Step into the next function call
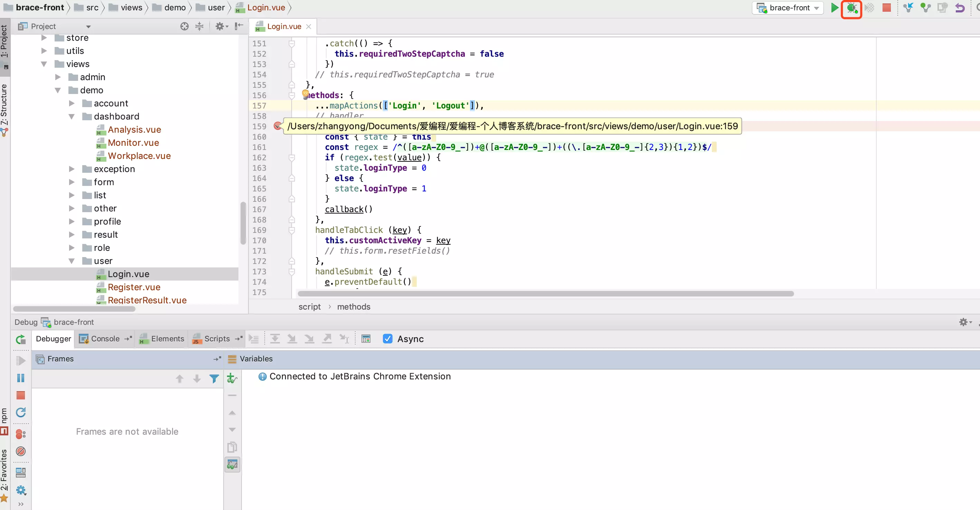 coord(291,339)
